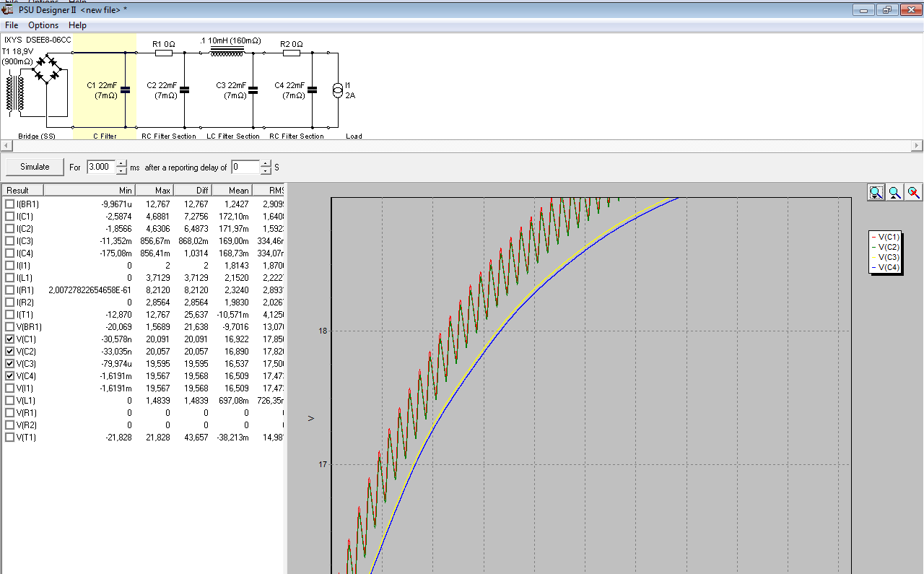Click the Simulate button
924x574 pixels.
(x=35, y=167)
